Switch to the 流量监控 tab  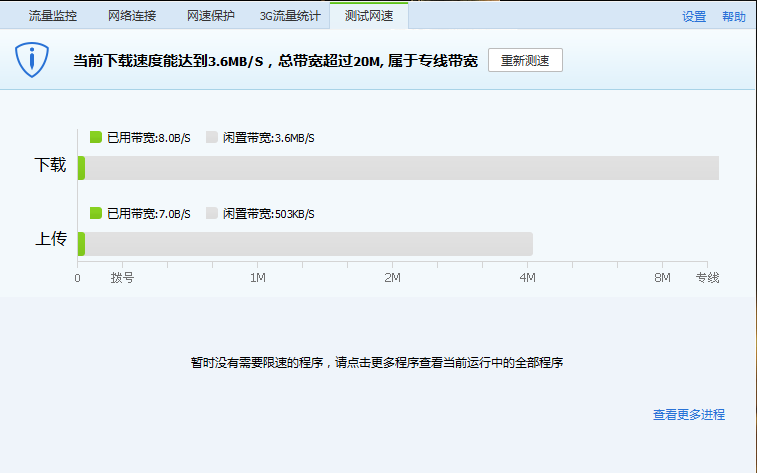point(53,16)
